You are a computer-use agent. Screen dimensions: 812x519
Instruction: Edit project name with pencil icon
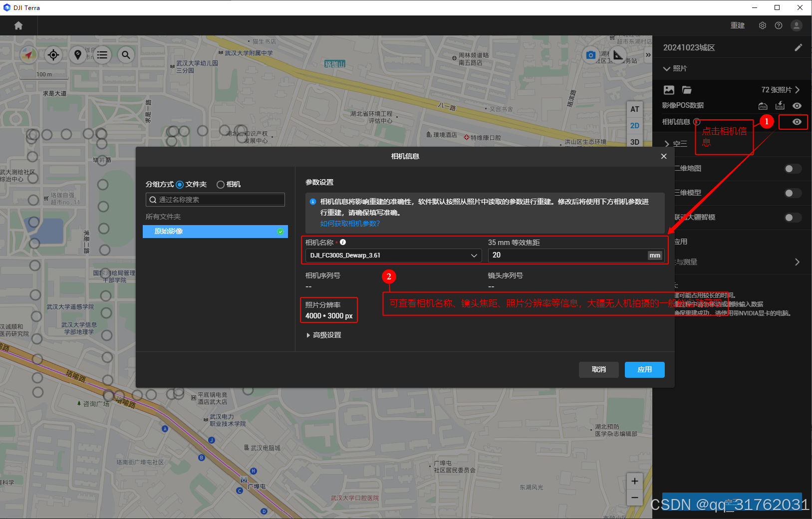799,47
